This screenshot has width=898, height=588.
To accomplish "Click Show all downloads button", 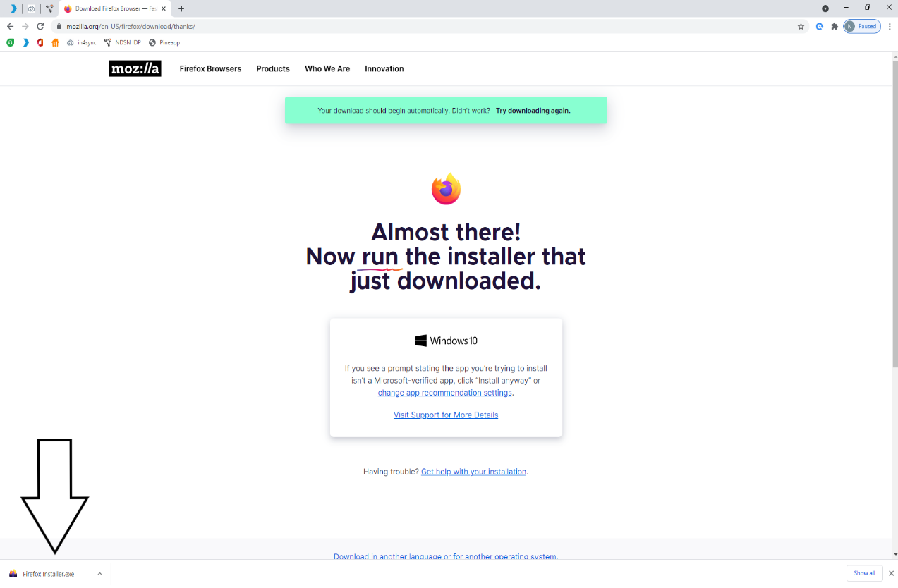I will click(864, 573).
